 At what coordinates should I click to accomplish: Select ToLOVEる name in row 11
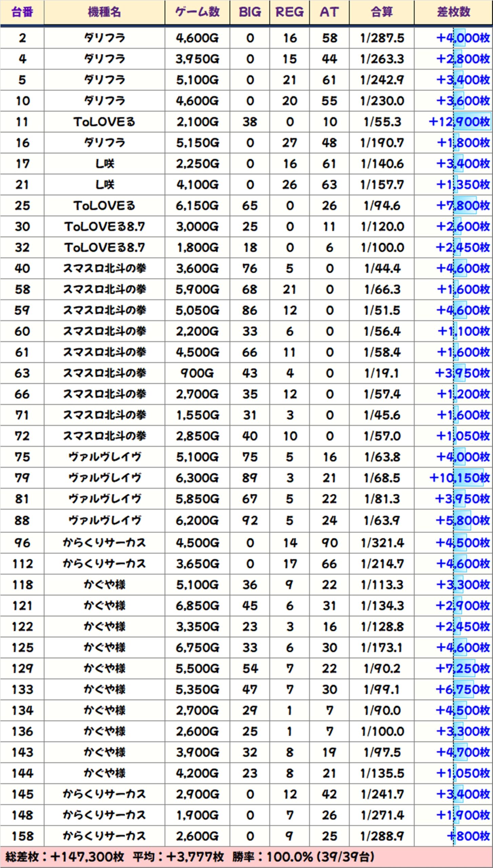point(104,122)
